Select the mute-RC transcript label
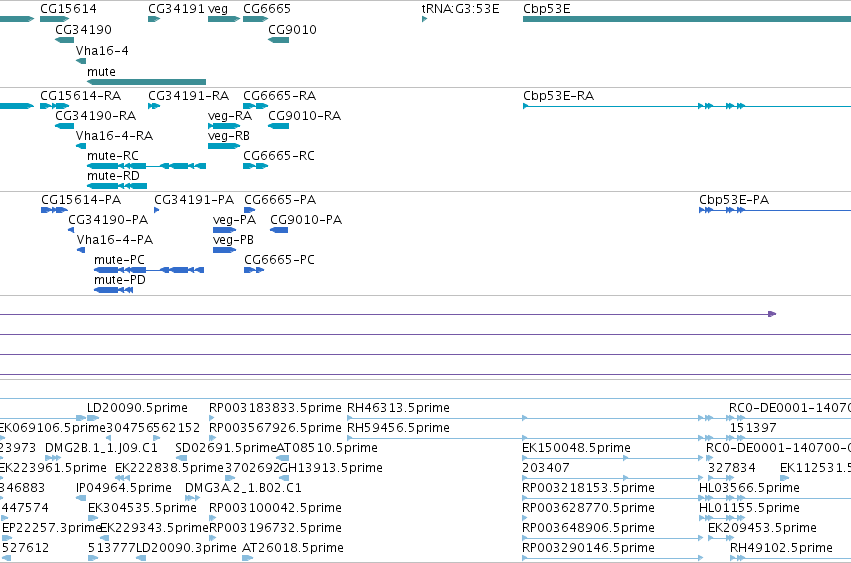The width and height of the screenshot is (851, 563). coord(113,156)
